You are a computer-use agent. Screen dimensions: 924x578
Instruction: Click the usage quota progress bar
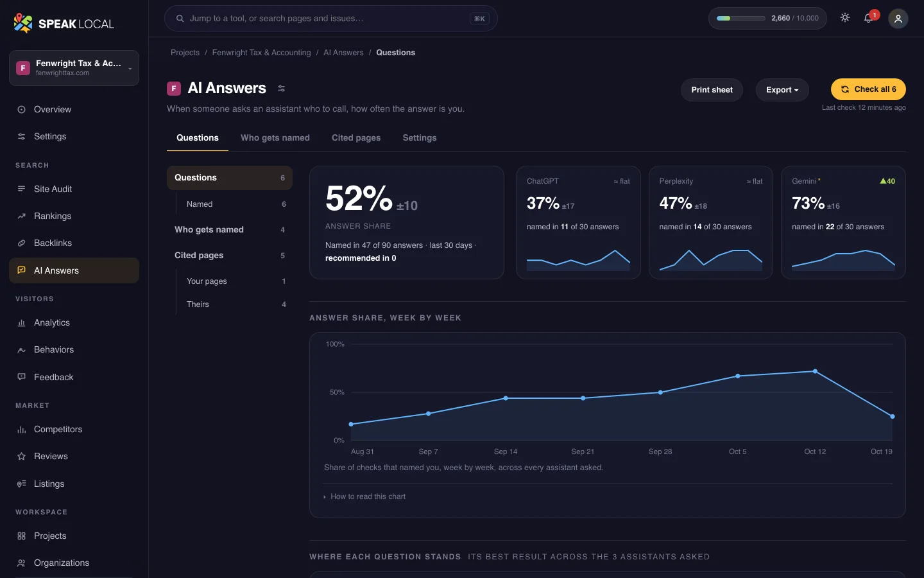tap(740, 19)
